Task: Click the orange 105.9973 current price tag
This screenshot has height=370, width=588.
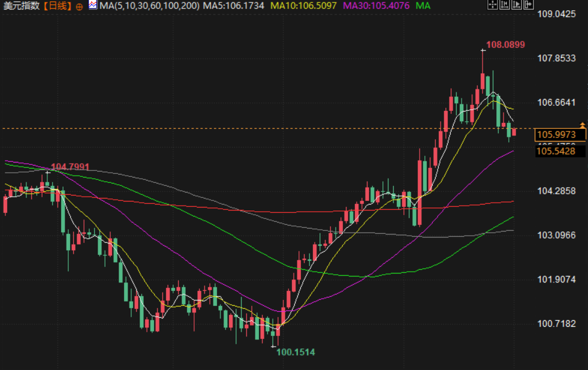Action: tap(556, 135)
